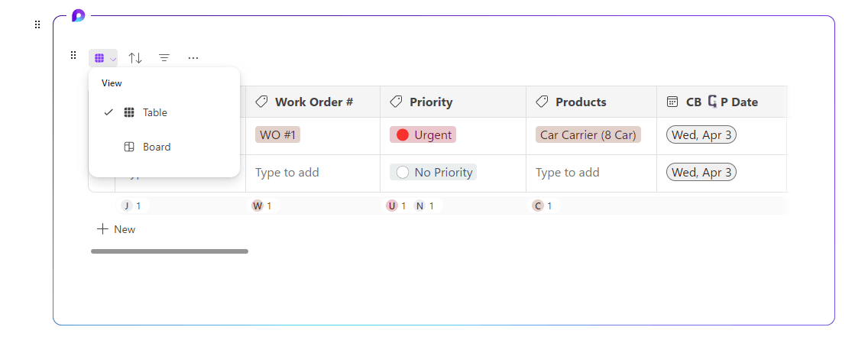Open the Urgent priority label
The height and width of the screenshot is (340, 868).
pyautogui.click(x=423, y=135)
